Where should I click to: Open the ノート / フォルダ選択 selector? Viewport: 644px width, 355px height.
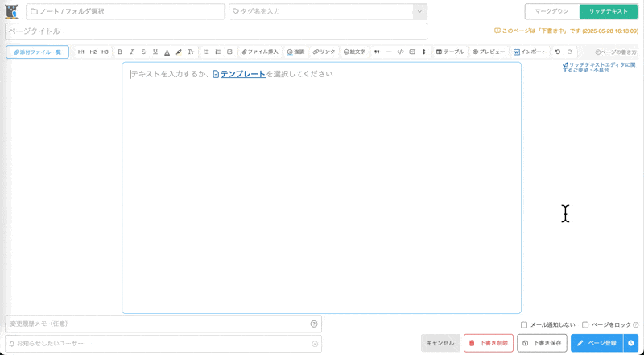[x=126, y=11]
